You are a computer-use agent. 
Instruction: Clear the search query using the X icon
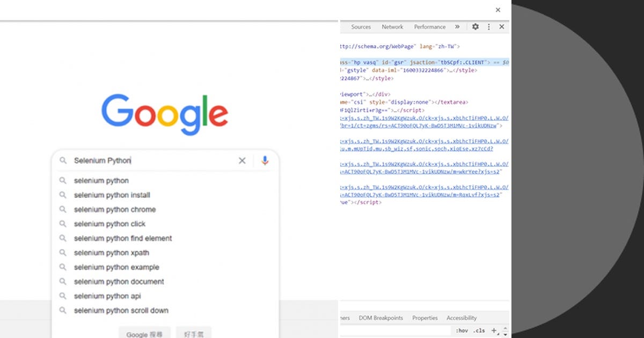point(242,160)
